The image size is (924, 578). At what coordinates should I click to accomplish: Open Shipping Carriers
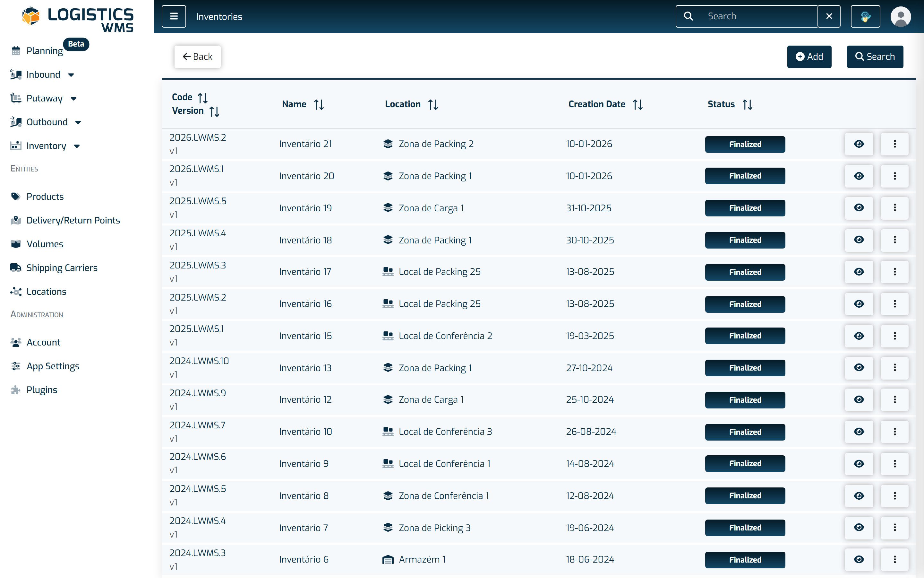pos(62,267)
